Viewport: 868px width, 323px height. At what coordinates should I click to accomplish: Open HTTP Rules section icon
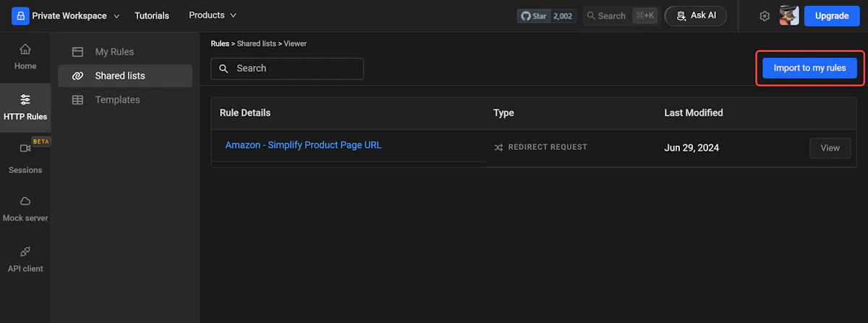click(x=25, y=100)
